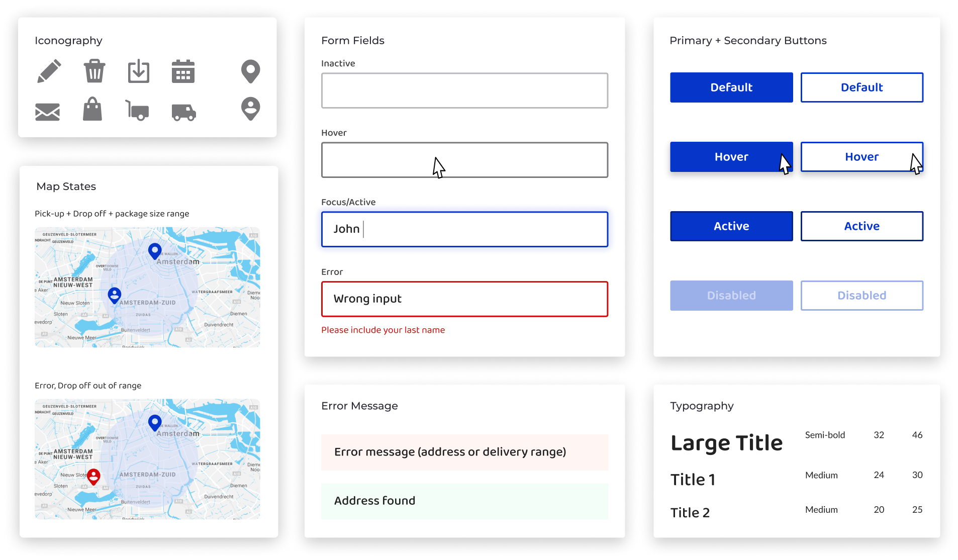Image resolution: width=958 pixels, height=560 pixels.
Task: Click the font size value 32
Action: tap(879, 435)
